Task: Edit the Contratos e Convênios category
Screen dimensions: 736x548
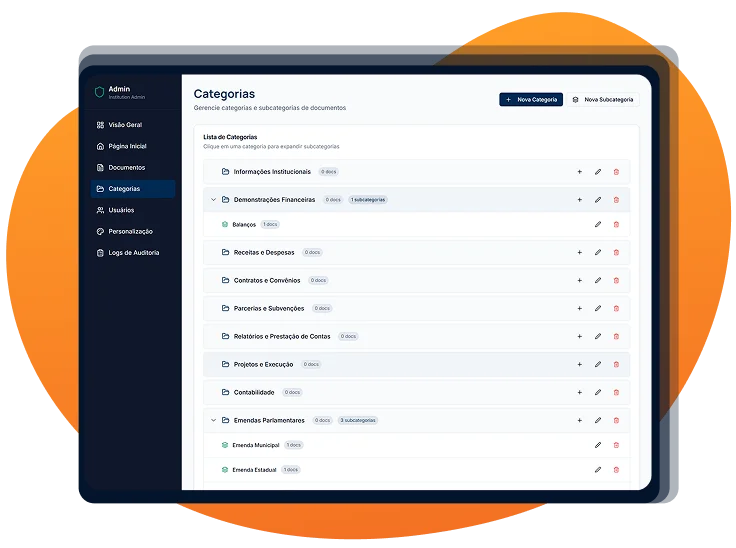Action: click(x=598, y=280)
